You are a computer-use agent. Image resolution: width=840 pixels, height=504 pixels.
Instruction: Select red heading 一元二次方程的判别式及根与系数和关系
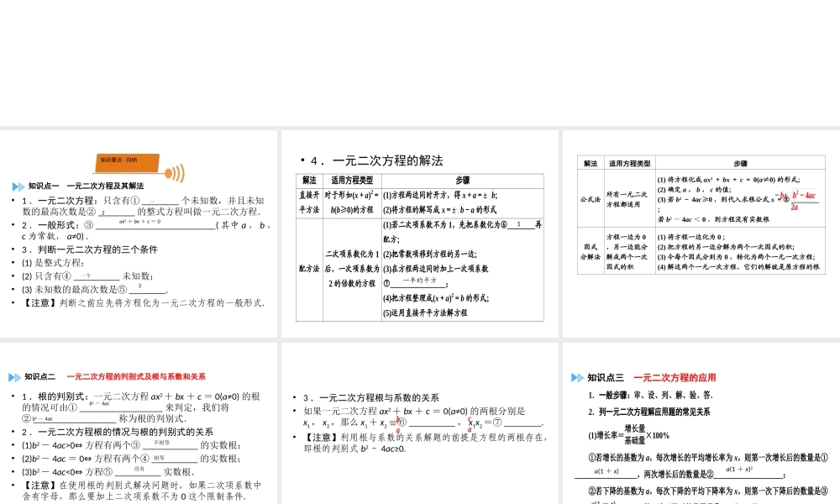coord(136,376)
